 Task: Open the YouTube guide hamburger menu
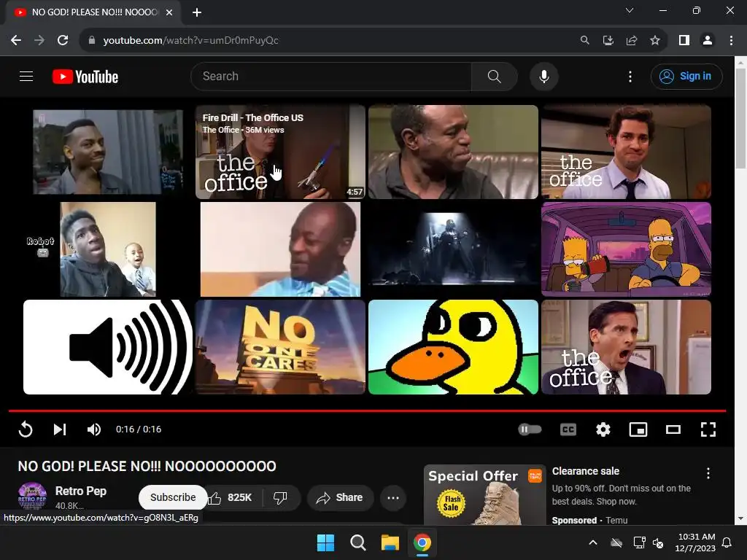click(26, 76)
